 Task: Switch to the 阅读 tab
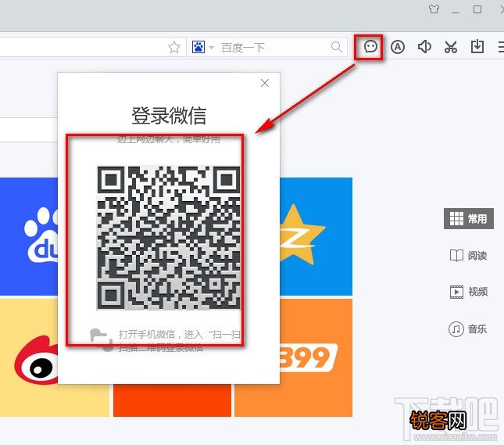pyautogui.click(x=469, y=256)
